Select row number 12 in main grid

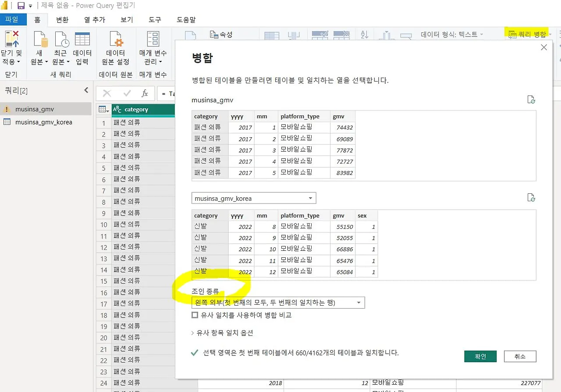click(104, 247)
